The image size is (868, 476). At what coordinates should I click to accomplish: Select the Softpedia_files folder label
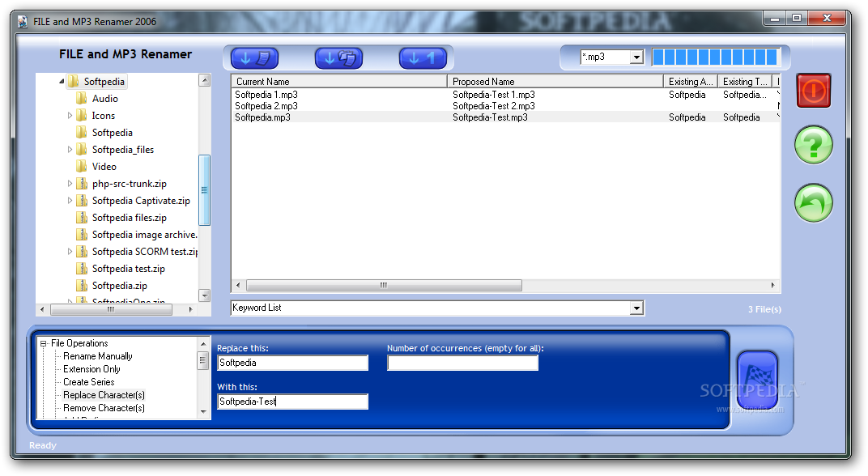pos(123,150)
